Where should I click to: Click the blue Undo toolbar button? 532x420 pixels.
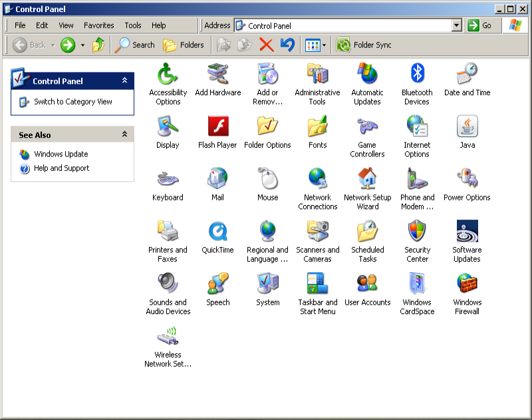coord(288,45)
